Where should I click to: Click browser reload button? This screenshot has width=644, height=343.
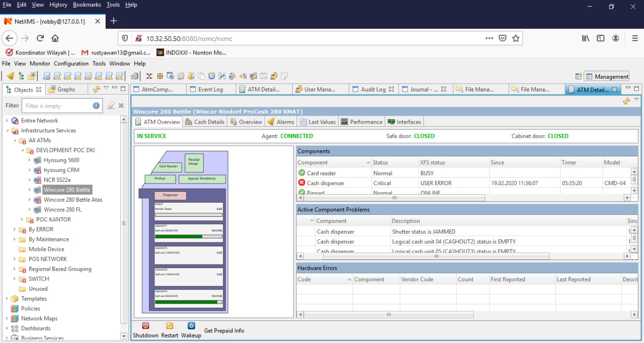[x=40, y=38]
